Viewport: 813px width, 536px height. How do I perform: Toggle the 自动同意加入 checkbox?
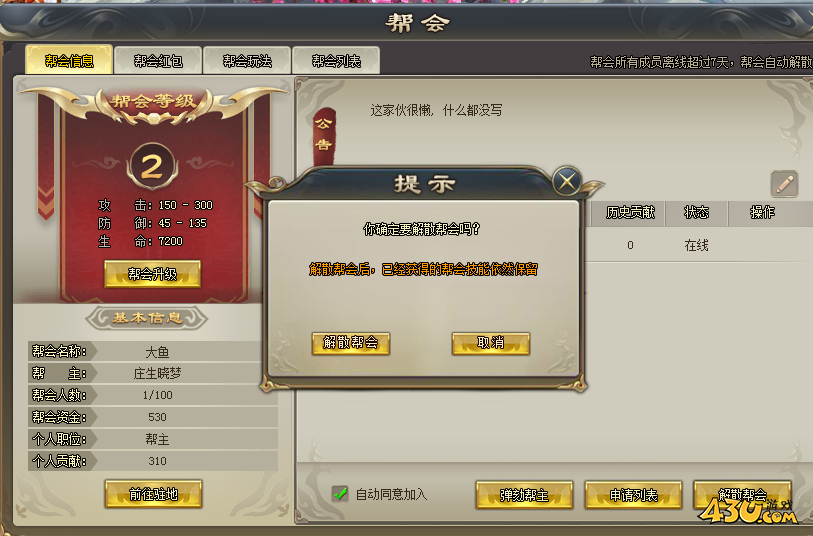pyautogui.click(x=340, y=493)
